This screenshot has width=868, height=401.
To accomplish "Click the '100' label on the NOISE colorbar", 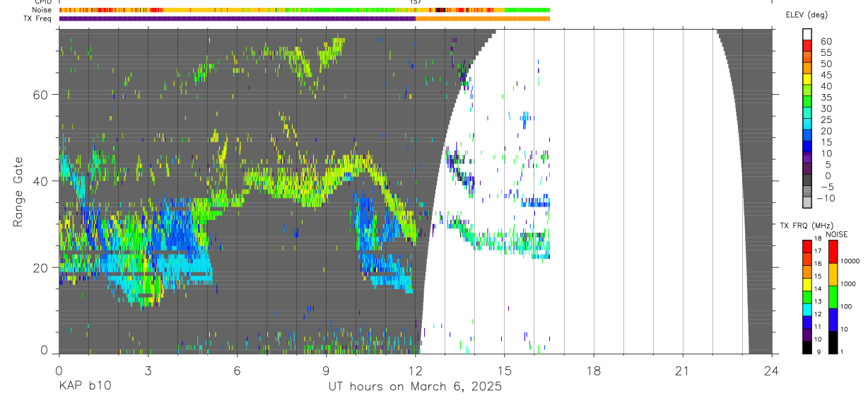I will pyautogui.click(x=847, y=307).
